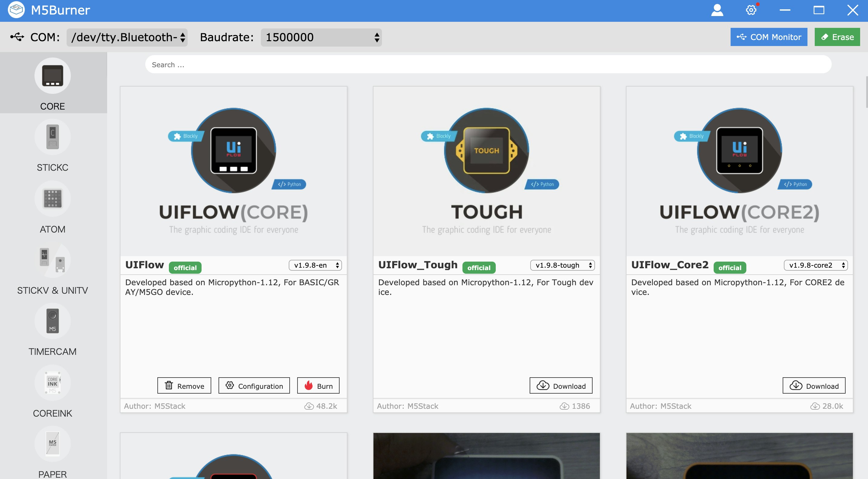
Task: Open the user account profile icon
Action: (x=717, y=10)
